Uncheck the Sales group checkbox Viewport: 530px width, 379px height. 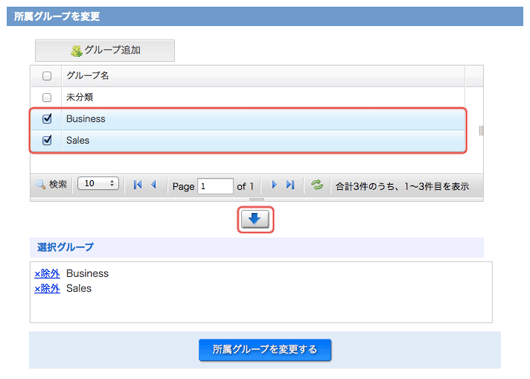pyautogui.click(x=47, y=140)
